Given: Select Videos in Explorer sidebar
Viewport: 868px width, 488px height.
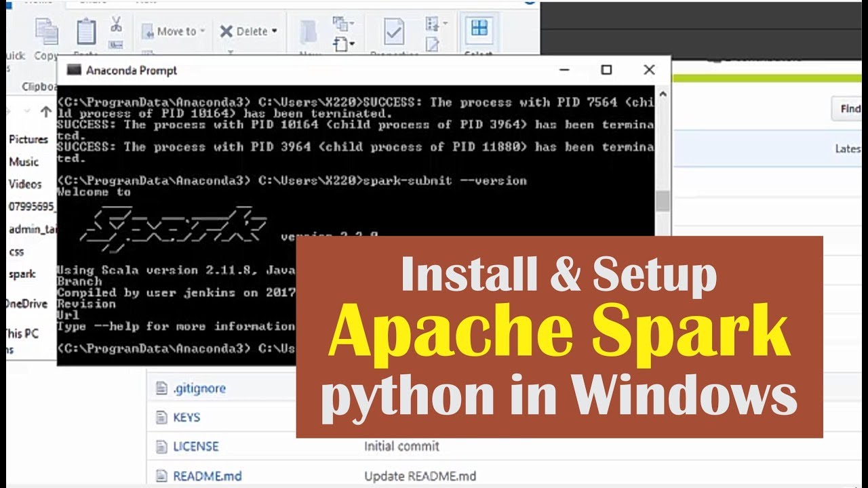Looking at the screenshot, I should pos(25,184).
